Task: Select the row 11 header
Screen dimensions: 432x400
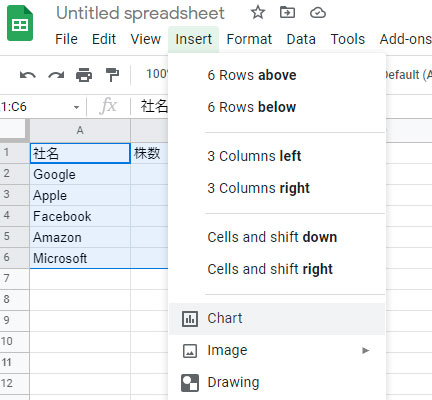Action: pyautogui.click(x=14, y=363)
